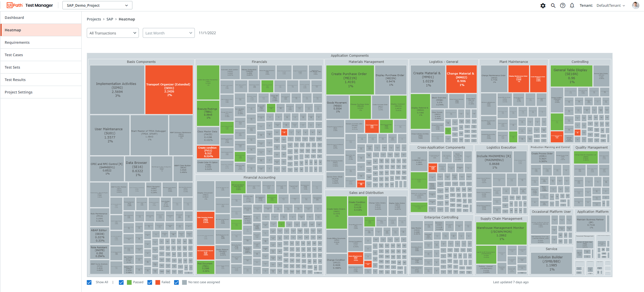Select Create condition (FV11) red tile
Screen dimensions: 644x292
(208, 152)
